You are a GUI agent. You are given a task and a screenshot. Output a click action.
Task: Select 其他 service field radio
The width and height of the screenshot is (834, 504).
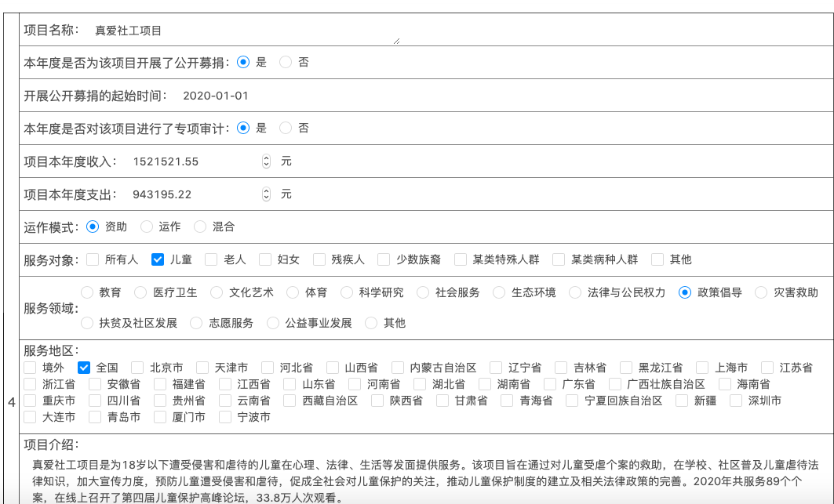[371, 323]
